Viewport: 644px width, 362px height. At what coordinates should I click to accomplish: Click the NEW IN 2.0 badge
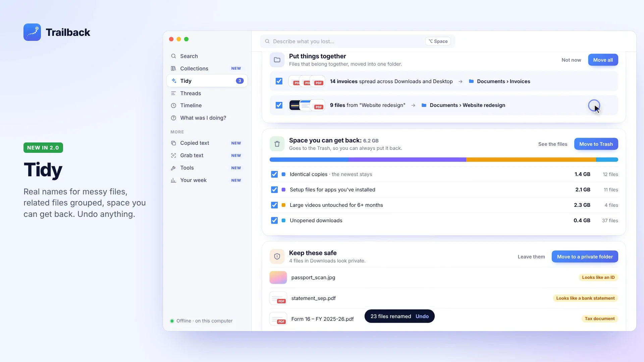43,148
